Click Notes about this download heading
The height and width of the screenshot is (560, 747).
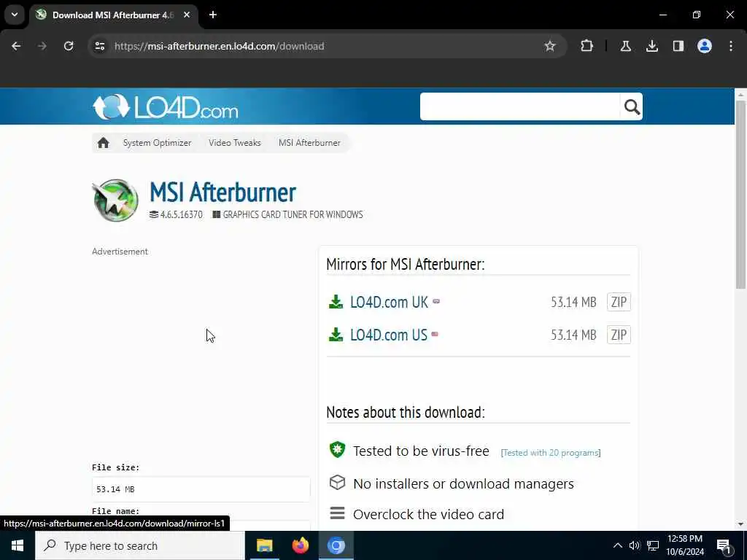(x=406, y=413)
